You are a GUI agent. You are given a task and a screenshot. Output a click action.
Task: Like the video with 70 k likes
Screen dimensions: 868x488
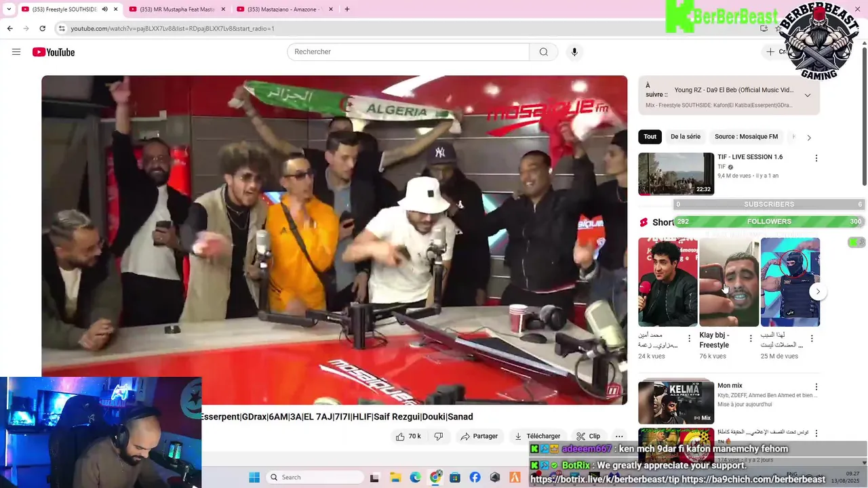408,436
